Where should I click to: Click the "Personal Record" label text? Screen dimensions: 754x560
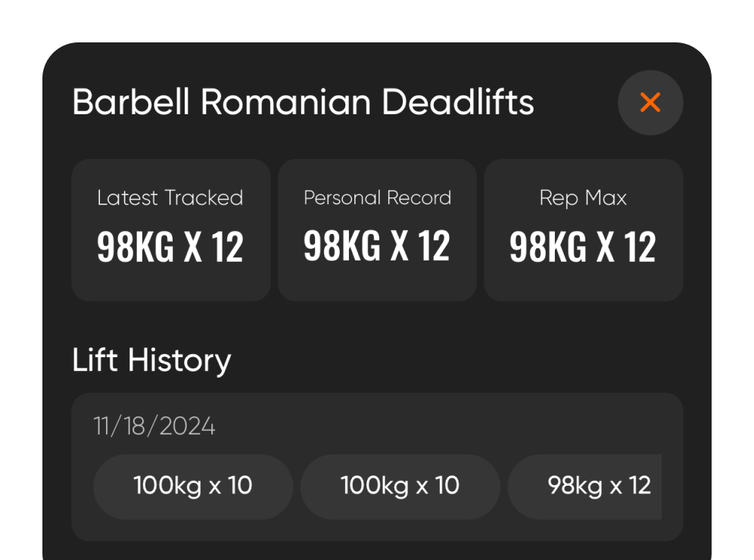tap(377, 198)
